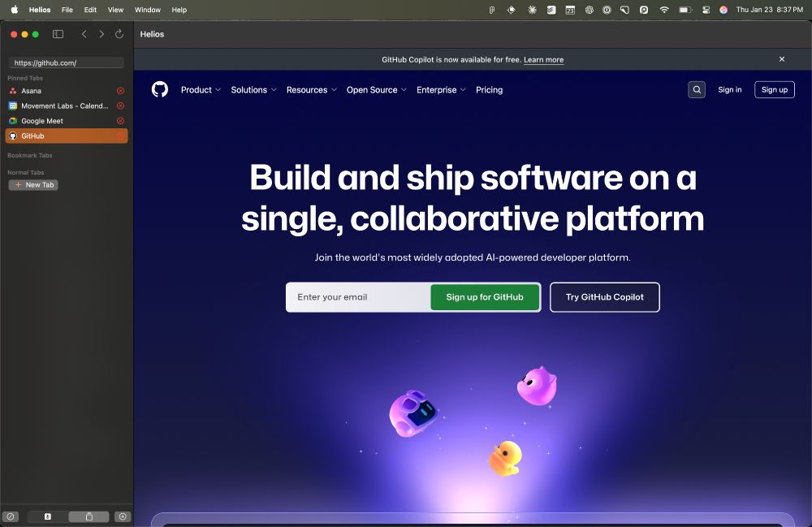Switch to Movement Labs Calendar tab
The width and height of the screenshot is (812, 527).
67,106
